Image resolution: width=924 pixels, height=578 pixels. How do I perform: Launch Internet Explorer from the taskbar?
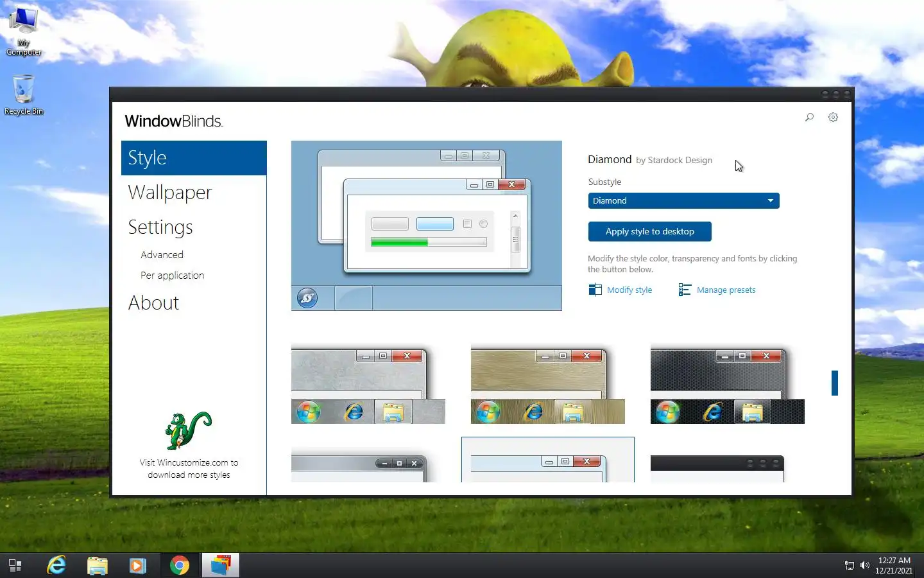56,565
